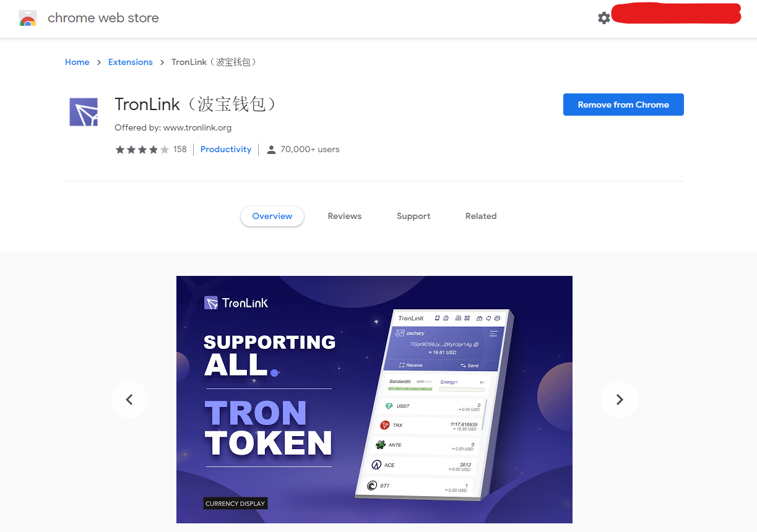
Task: Open the Productivity category link
Action: click(226, 150)
